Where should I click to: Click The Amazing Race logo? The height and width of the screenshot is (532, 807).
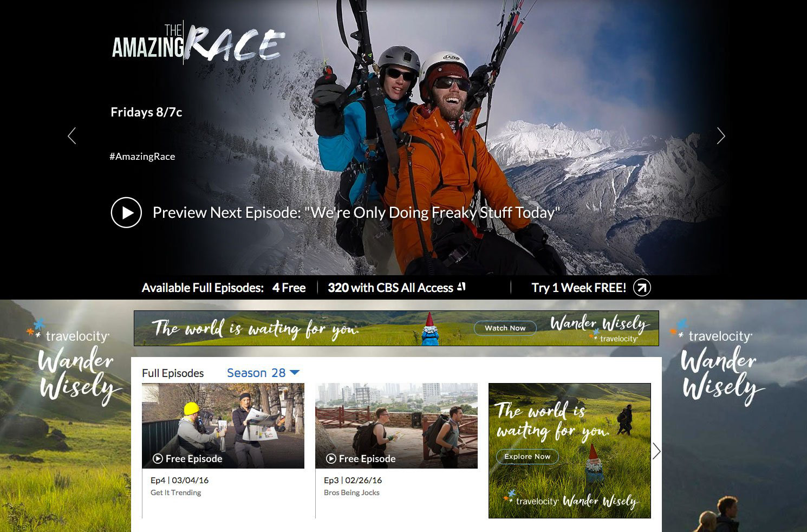pos(198,43)
